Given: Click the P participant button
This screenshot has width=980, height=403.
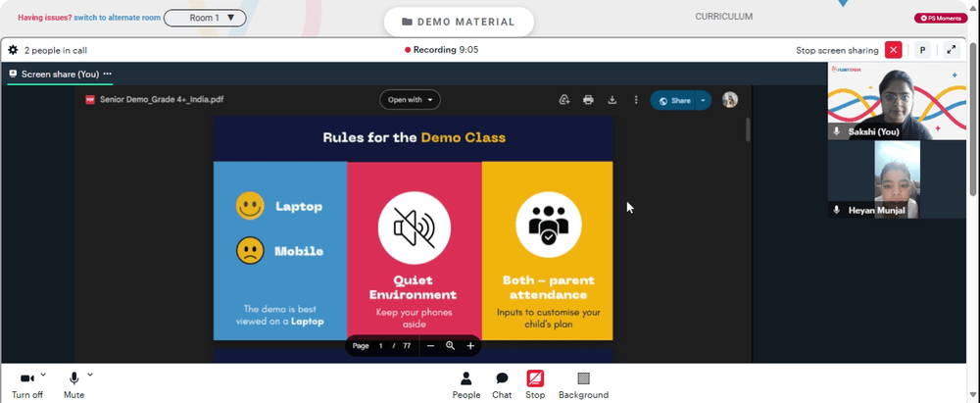Looking at the screenshot, I should tap(922, 50).
